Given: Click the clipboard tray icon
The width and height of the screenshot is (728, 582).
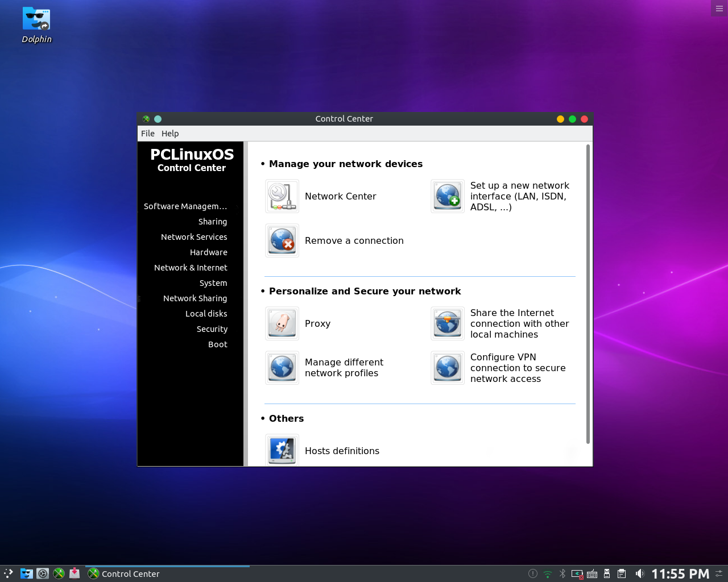Looking at the screenshot, I should click(x=622, y=574).
